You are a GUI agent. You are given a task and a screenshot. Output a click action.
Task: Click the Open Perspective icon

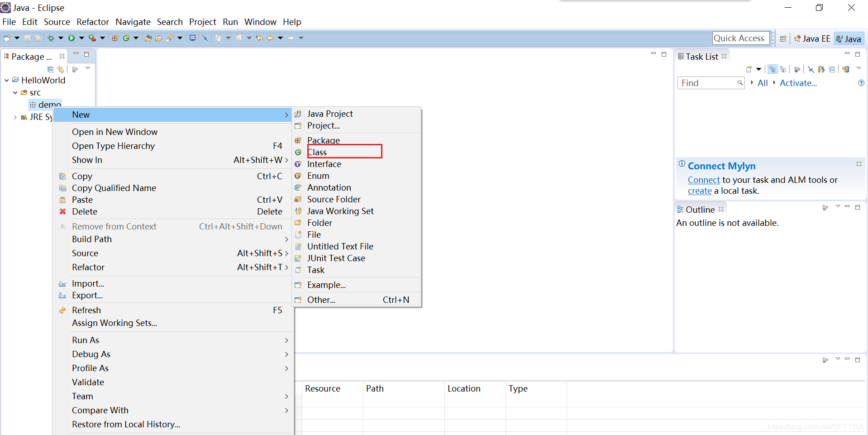783,38
